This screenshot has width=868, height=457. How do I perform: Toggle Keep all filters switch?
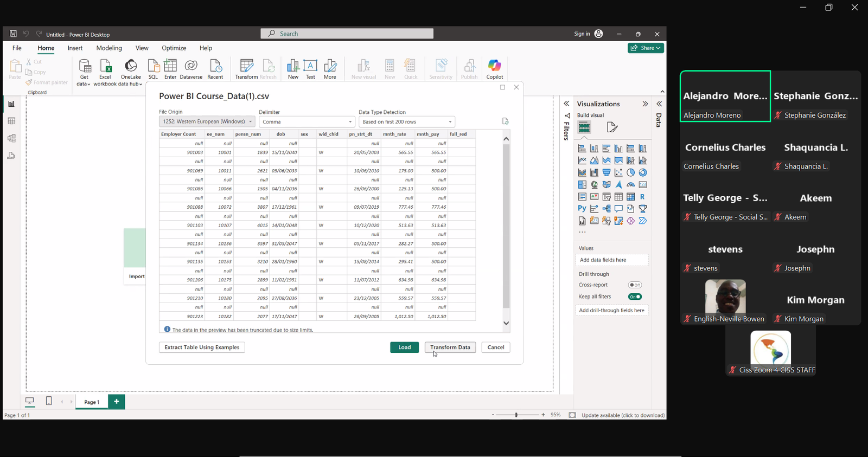tap(635, 297)
